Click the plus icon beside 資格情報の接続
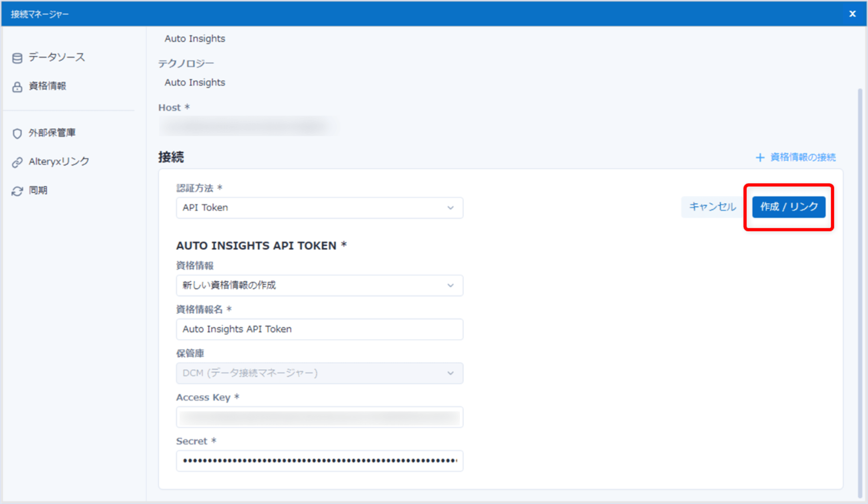The image size is (868, 504). click(x=760, y=158)
